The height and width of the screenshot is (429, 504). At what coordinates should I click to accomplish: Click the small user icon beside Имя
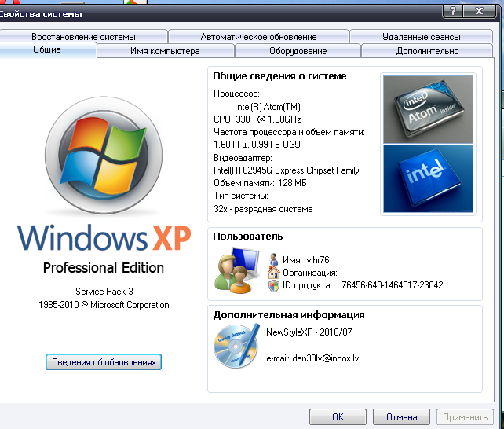tap(273, 259)
